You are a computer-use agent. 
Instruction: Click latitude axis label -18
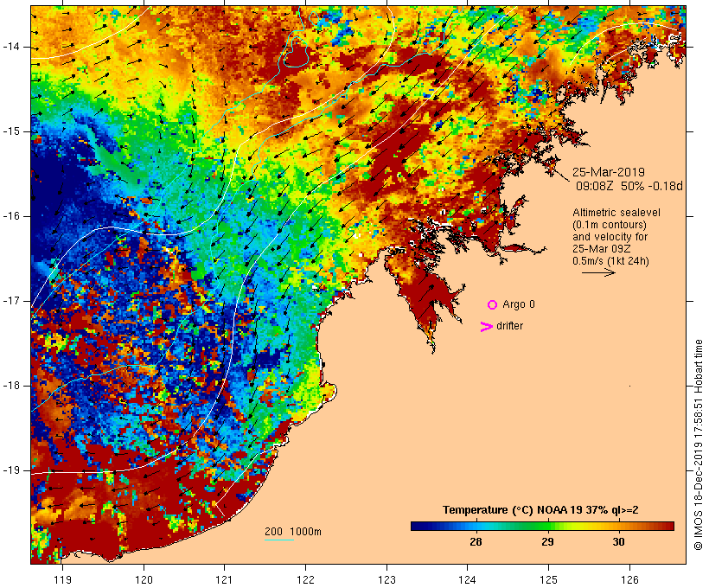click(11, 386)
